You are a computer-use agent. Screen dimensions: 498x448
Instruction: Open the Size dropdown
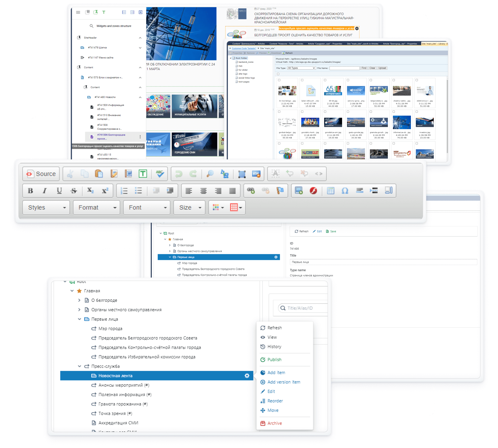[x=190, y=208]
